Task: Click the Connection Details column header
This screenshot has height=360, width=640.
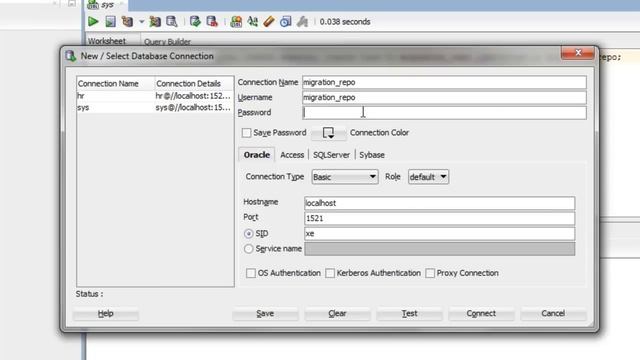Action: pyautogui.click(x=194, y=84)
